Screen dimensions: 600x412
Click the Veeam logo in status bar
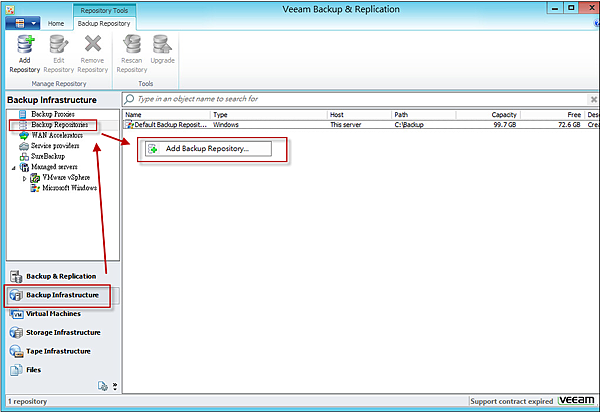577,400
